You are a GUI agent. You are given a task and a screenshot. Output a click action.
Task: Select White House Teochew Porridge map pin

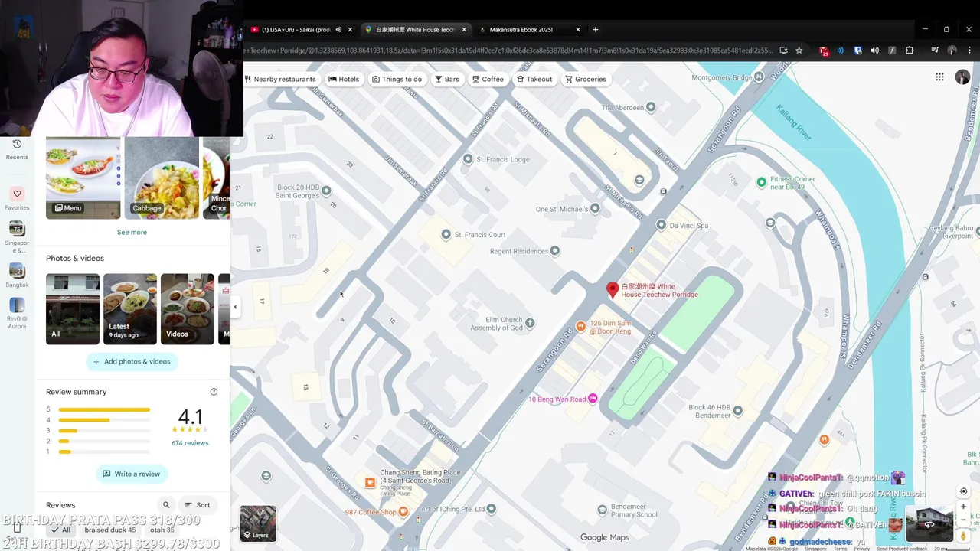(x=612, y=289)
